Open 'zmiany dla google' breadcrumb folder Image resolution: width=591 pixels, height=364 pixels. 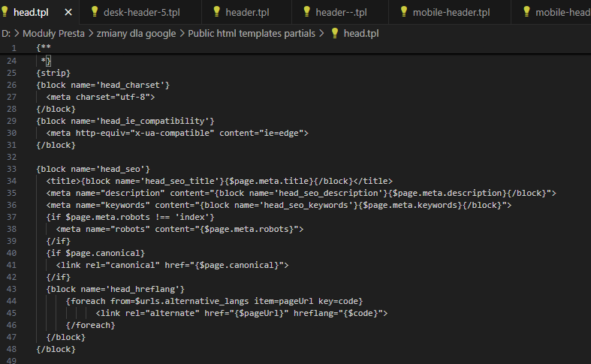click(136, 34)
